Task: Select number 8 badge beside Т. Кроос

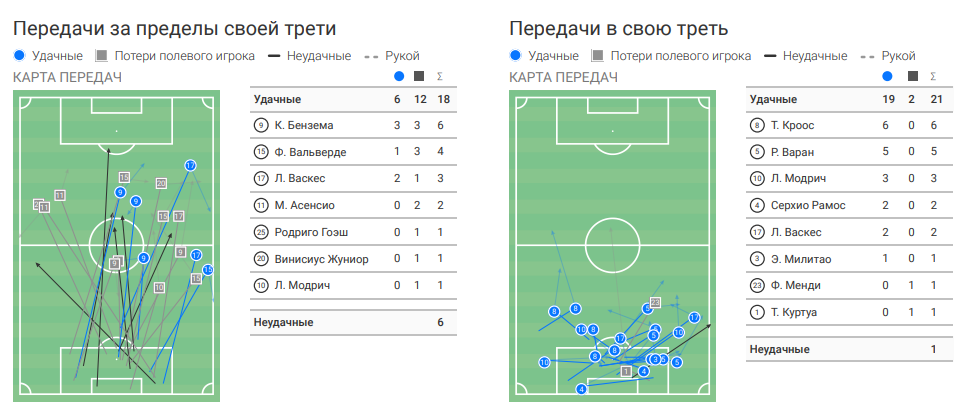Action: (757, 125)
